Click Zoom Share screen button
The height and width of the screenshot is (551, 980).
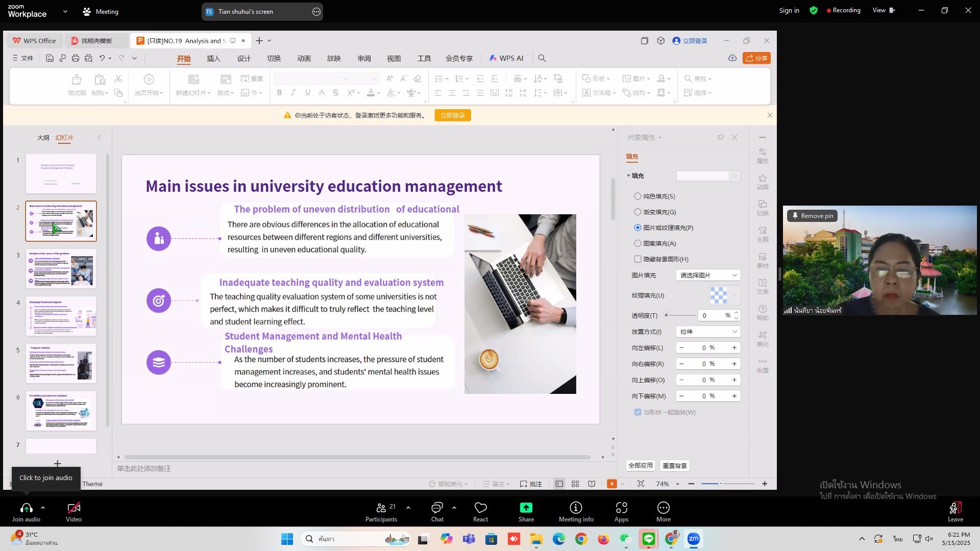[526, 512]
